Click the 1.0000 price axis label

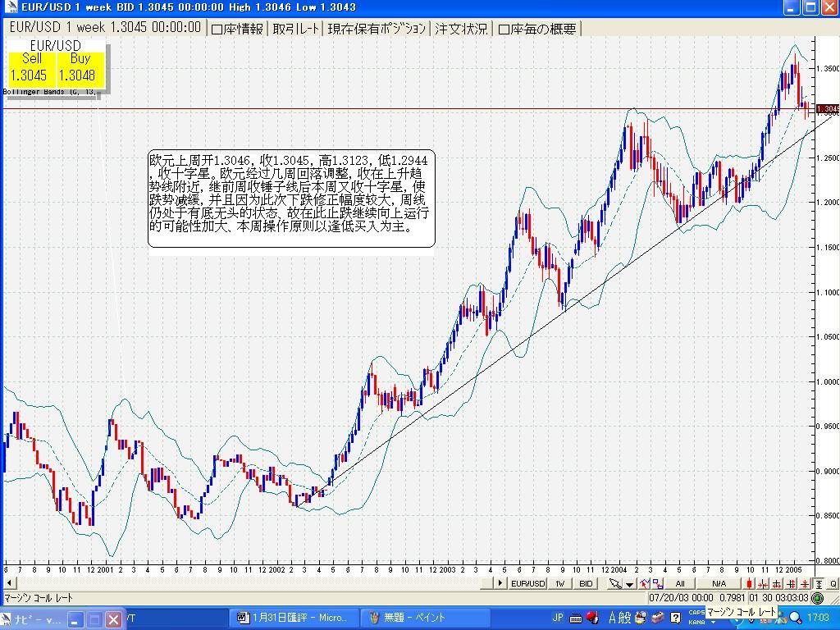(x=829, y=382)
